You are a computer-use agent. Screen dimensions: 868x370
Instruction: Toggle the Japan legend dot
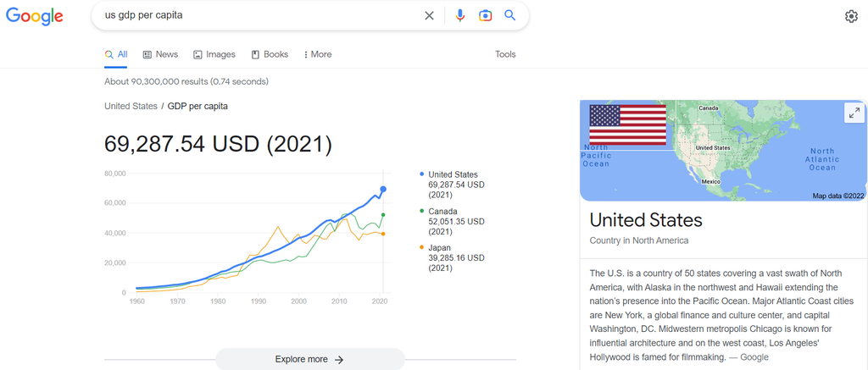pyautogui.click(x=422, y=247)
